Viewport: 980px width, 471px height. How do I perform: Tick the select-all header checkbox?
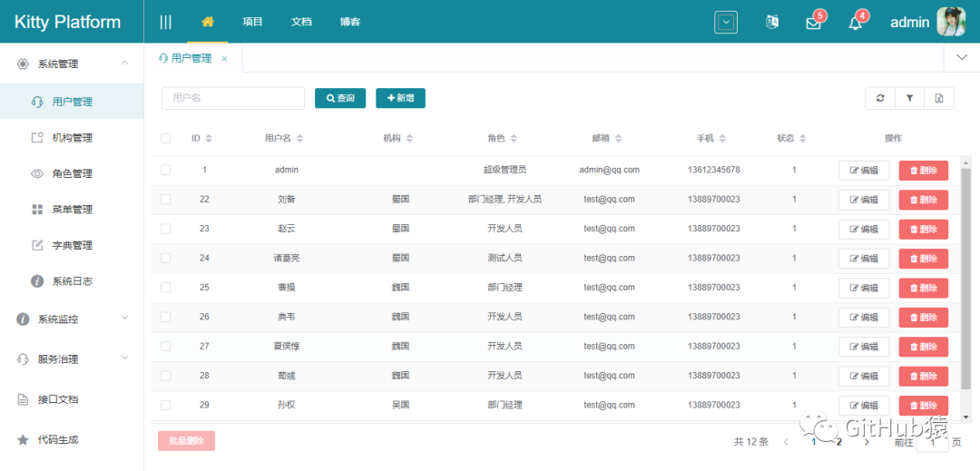point(166,139)
